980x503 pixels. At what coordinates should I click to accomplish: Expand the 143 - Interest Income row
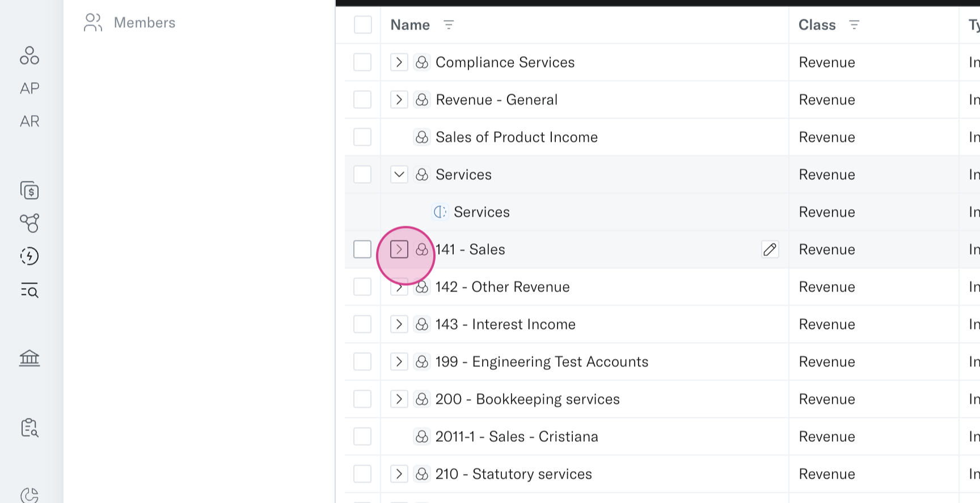pos(399,324)
